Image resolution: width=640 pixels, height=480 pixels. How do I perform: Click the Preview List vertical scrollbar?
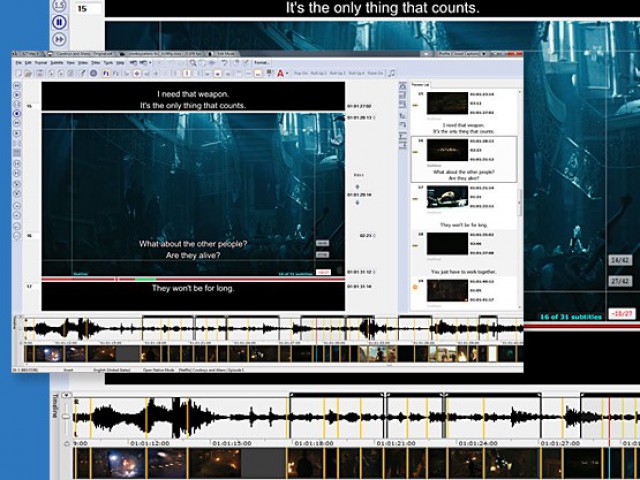(x=518, y=200)
